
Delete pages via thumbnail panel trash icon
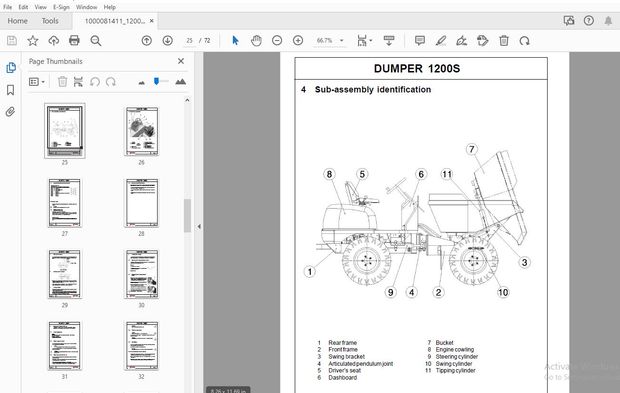[x=62, y=81]
